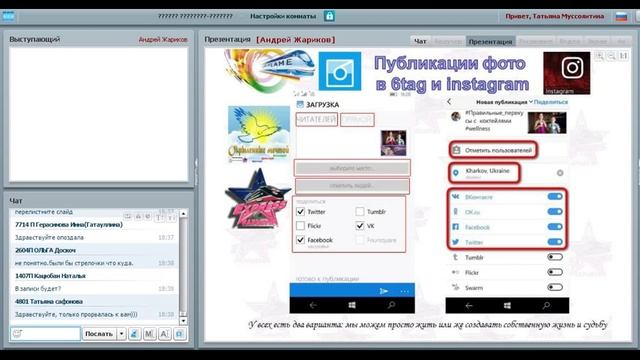Screen dimensions: 640x360
Task: Click the speaker name Андрей Жариков
Action: click(x=163, y=40)
